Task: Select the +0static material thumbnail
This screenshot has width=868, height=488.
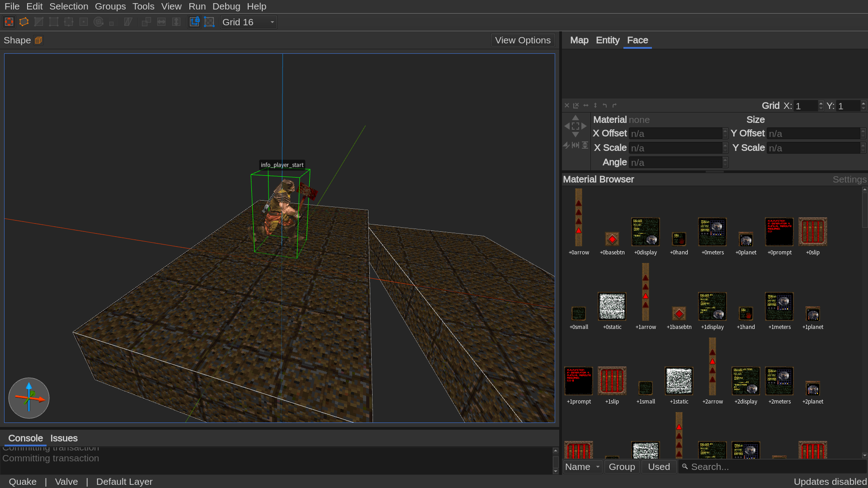Action: [612, 306]
